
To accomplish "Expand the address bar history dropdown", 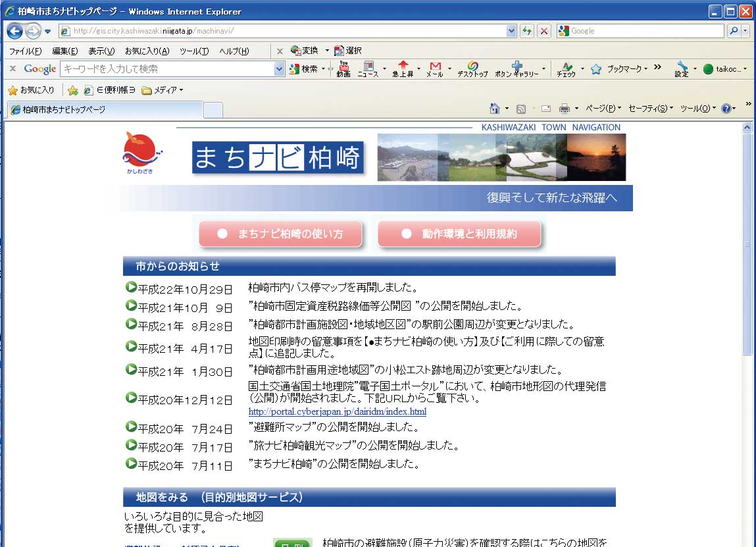I will click(x=511, y=30).
